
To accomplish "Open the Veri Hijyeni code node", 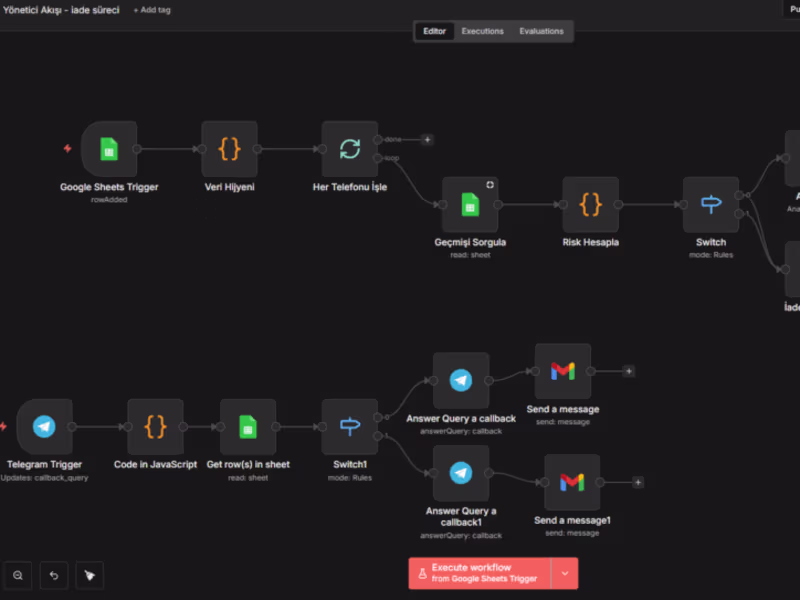I will tap(229, 148).
